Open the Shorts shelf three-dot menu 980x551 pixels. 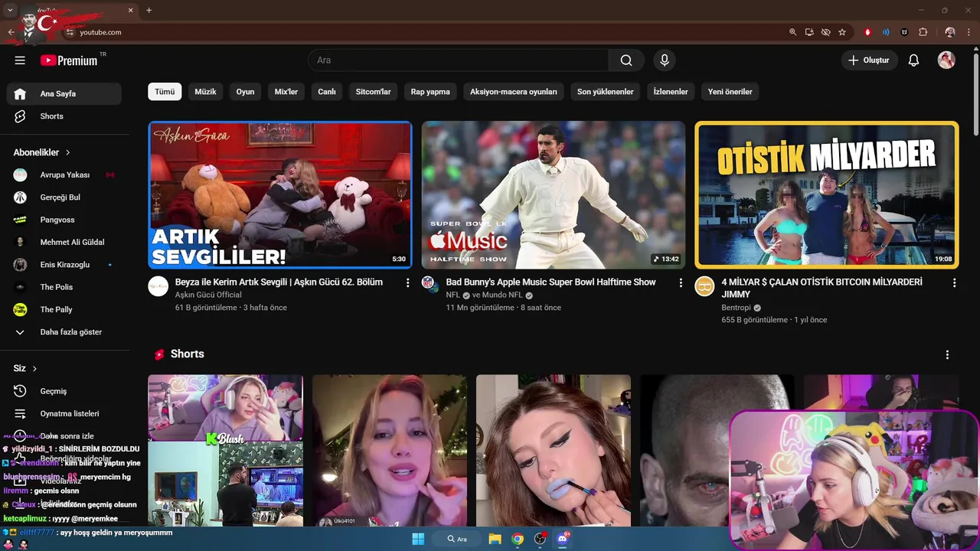pyautogui.click(x=947, y=355)
